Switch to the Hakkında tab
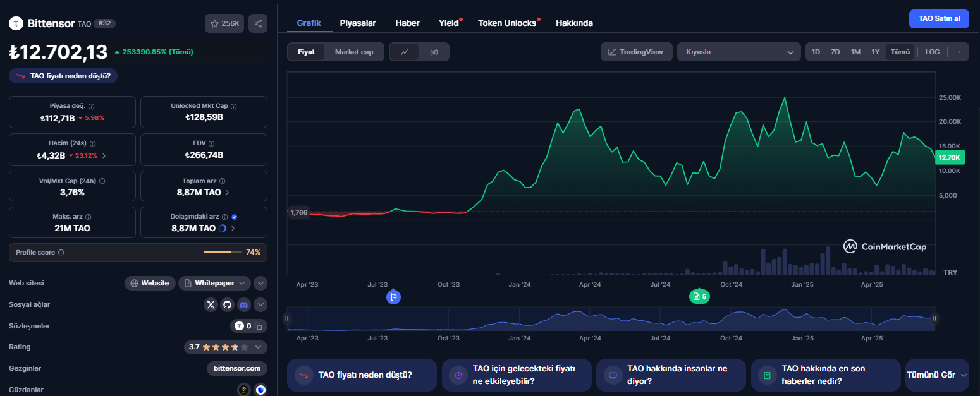The width and height of the screenshot is (980, 396). (574, 23)
